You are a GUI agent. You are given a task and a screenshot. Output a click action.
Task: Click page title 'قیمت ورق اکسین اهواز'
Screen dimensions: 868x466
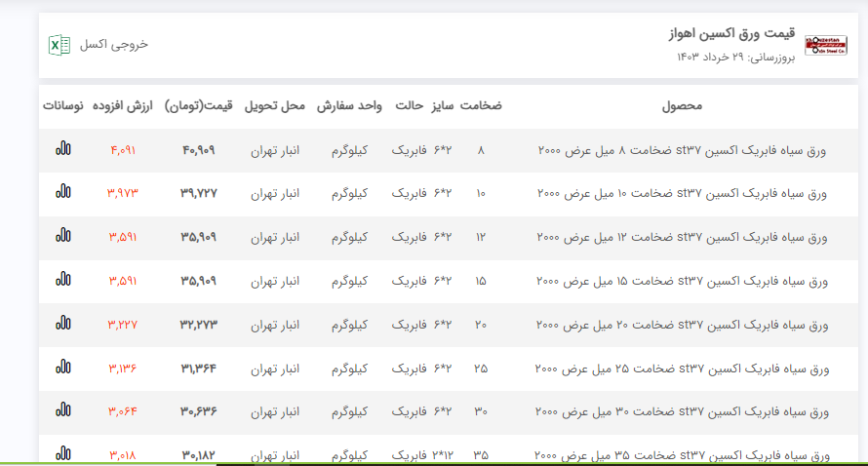coord(732,34)
